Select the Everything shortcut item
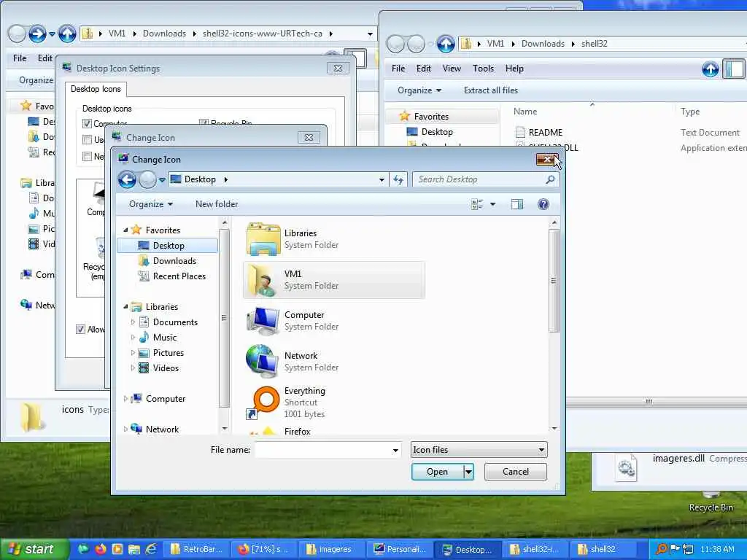Viewport: 747px width, 560px height. tap(333, 402)
